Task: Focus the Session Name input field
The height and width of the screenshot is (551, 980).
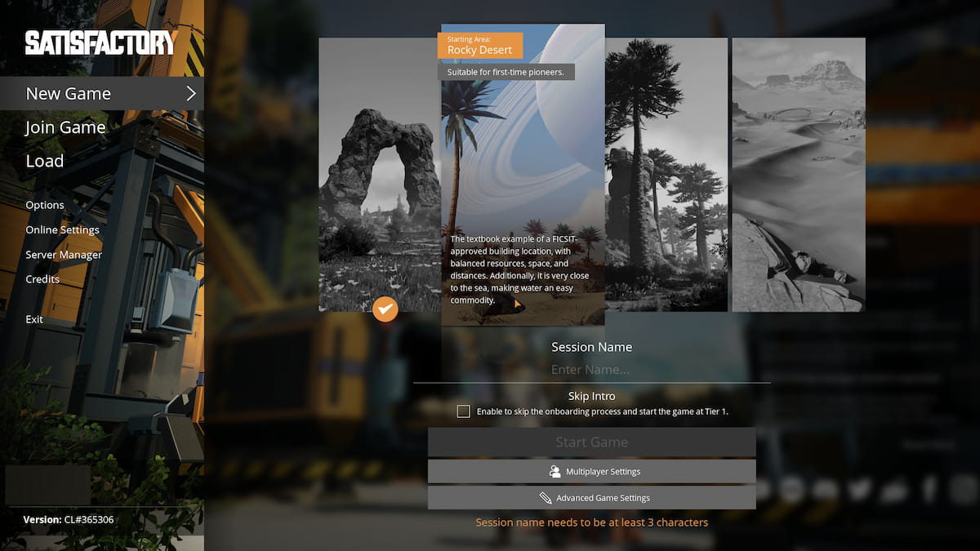Action: pos(592,370)
